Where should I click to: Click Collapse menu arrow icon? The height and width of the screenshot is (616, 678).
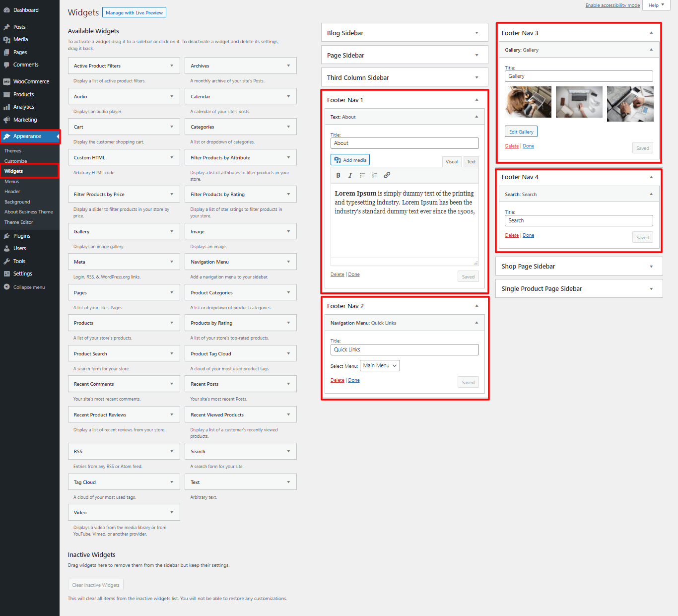pyautogui.click(x=6, y=287)
